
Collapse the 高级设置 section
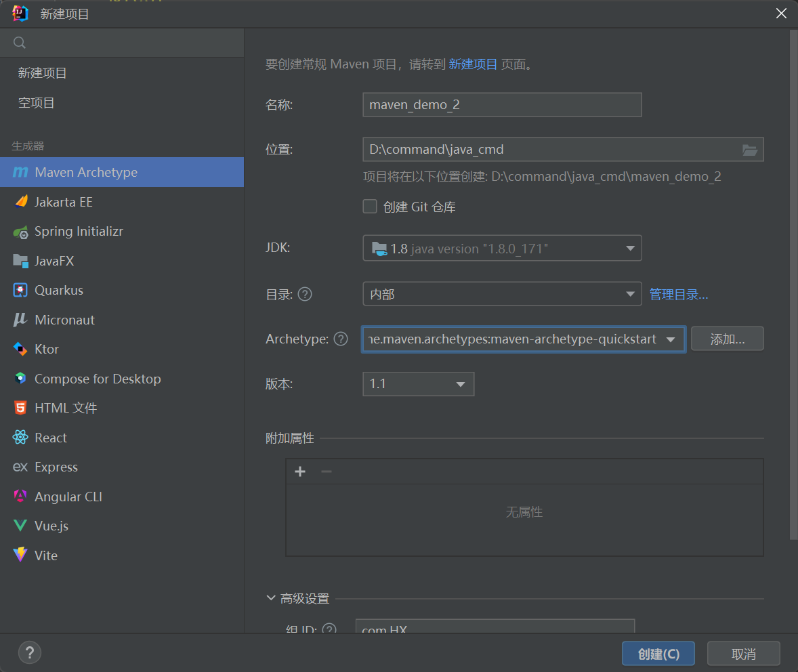pyautogui.click(x=272, y=599)
